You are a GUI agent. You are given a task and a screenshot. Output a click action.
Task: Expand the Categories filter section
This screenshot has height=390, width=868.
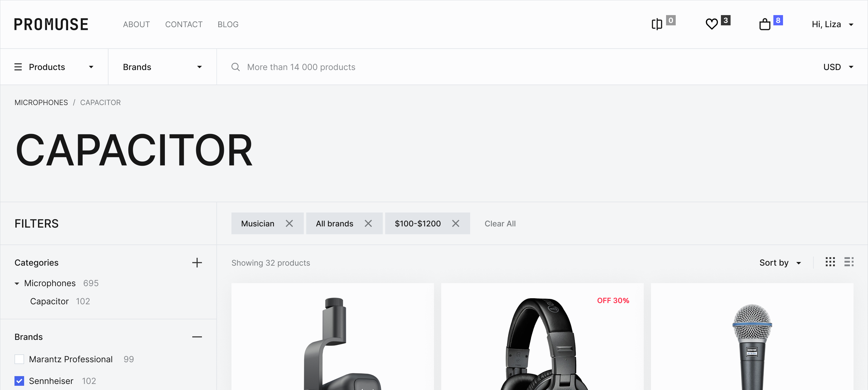click(x=197, y=263)
